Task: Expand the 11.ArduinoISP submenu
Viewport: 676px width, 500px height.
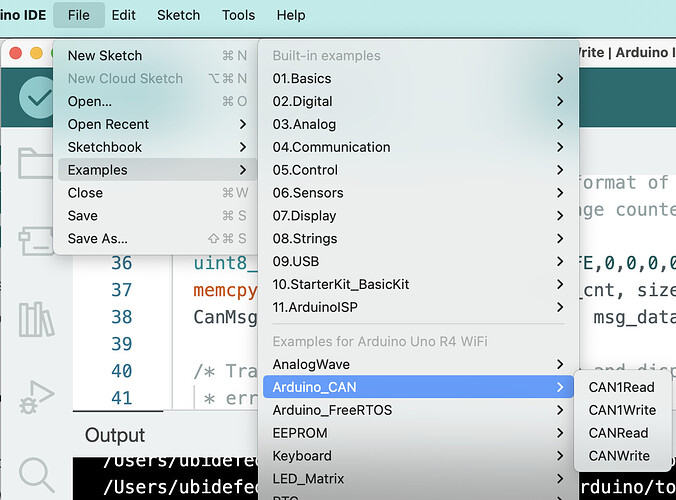Action: tap(418, 307)
